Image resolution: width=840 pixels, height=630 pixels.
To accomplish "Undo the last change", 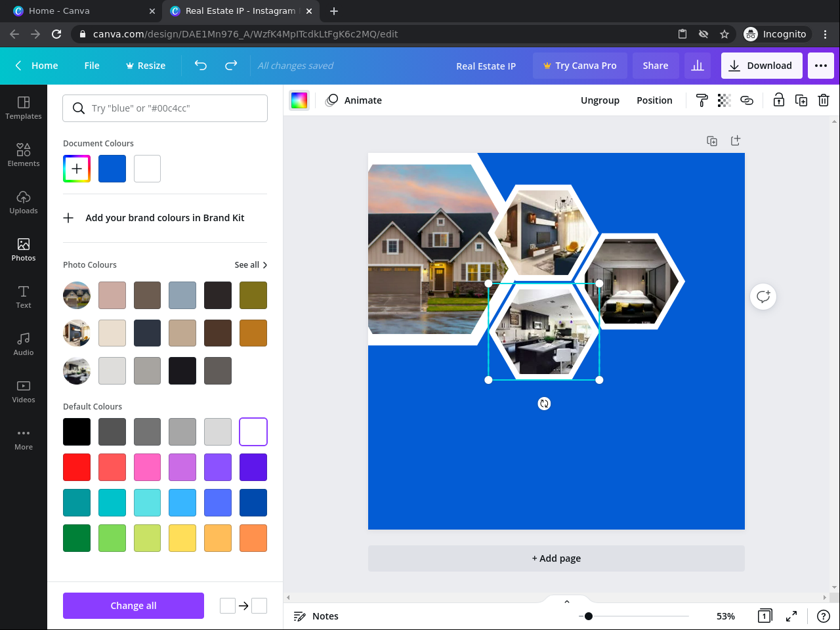I will (x=201, y=66).
